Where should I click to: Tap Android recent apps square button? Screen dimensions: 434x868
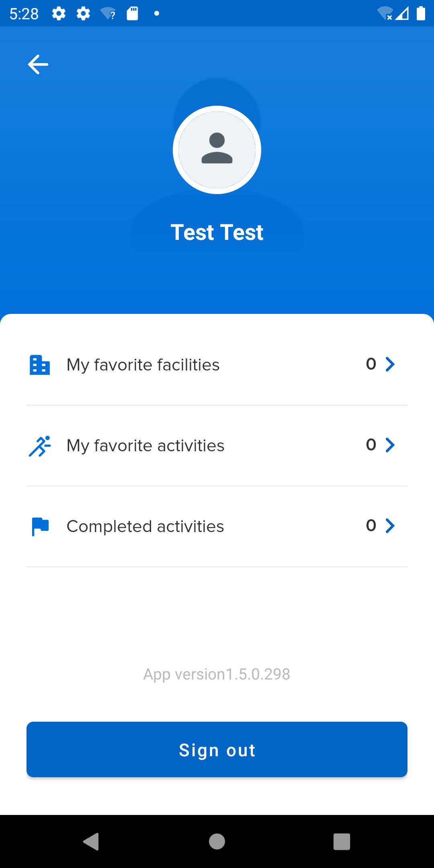point(342,841)
